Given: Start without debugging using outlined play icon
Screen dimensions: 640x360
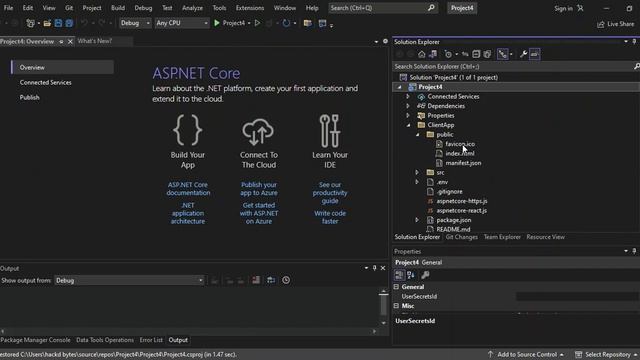Looking at the screenshot, I should coord(257,23).
